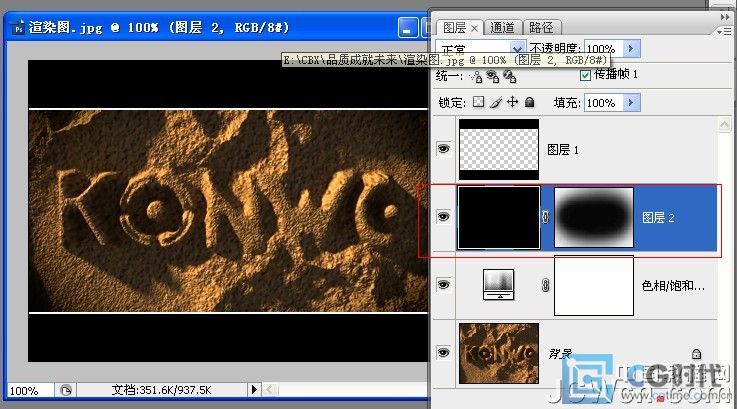Viewport: 737px width, 409px height.
Task: Hide the 图层 2 layer
Action: 443,217
